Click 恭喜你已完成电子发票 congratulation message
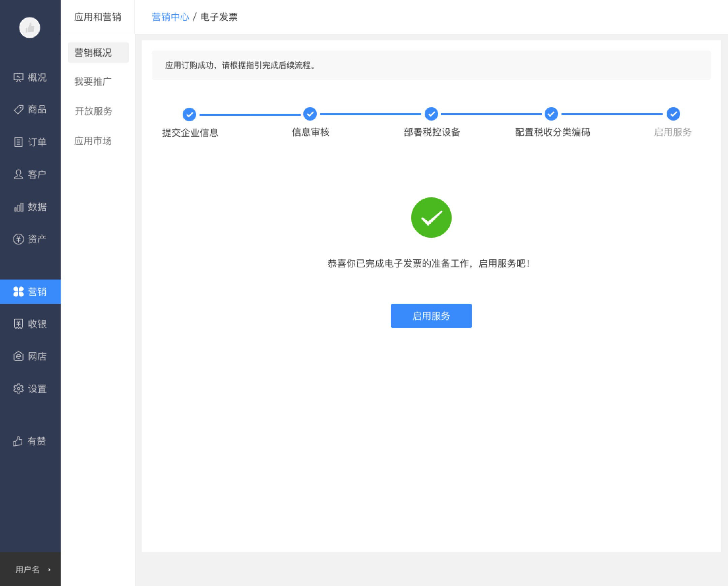The image size is (728, 586). pyautogui.click(x=428, y=263)
